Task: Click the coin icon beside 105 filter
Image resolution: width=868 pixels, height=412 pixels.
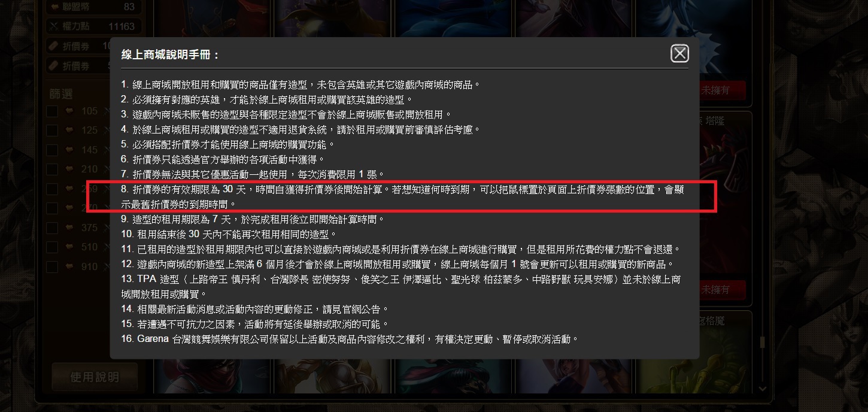Action: [x=70, y=111]
